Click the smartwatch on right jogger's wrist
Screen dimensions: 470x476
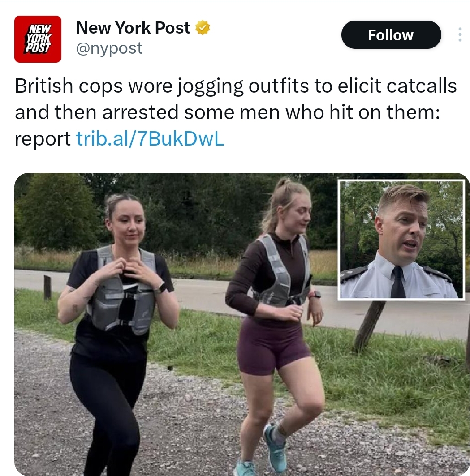tap(315, 294)
